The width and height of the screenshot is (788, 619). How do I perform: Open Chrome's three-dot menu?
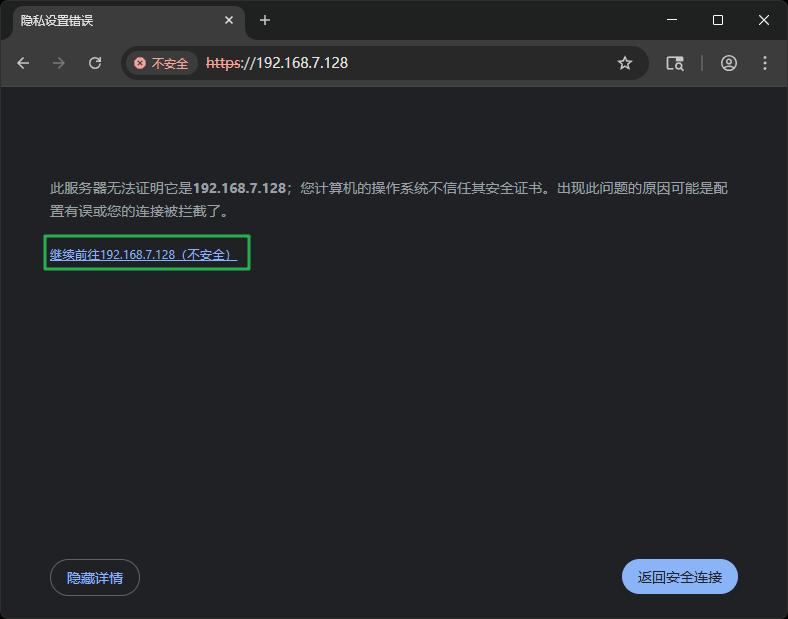coord(765,63)
